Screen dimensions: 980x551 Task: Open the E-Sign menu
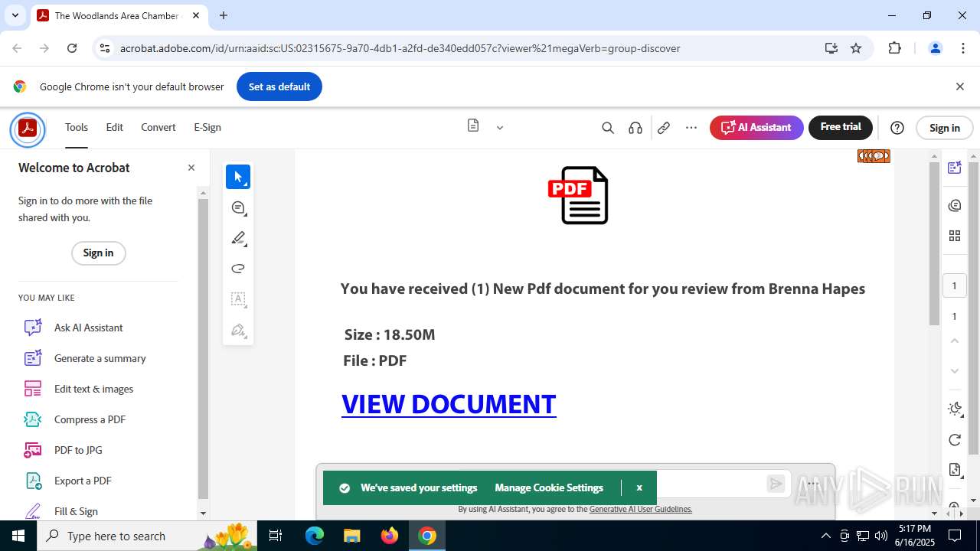[x=207, y=128]
